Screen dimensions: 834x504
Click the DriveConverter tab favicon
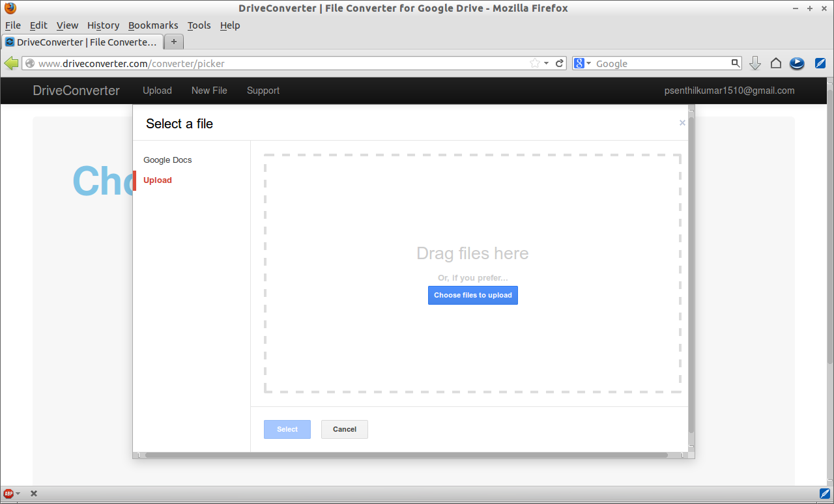pos(10,42)
